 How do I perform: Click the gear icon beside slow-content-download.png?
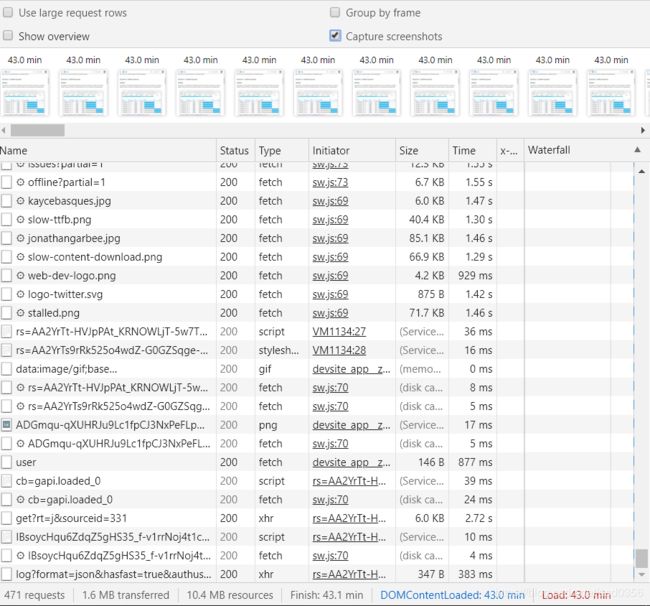point(20,257)
